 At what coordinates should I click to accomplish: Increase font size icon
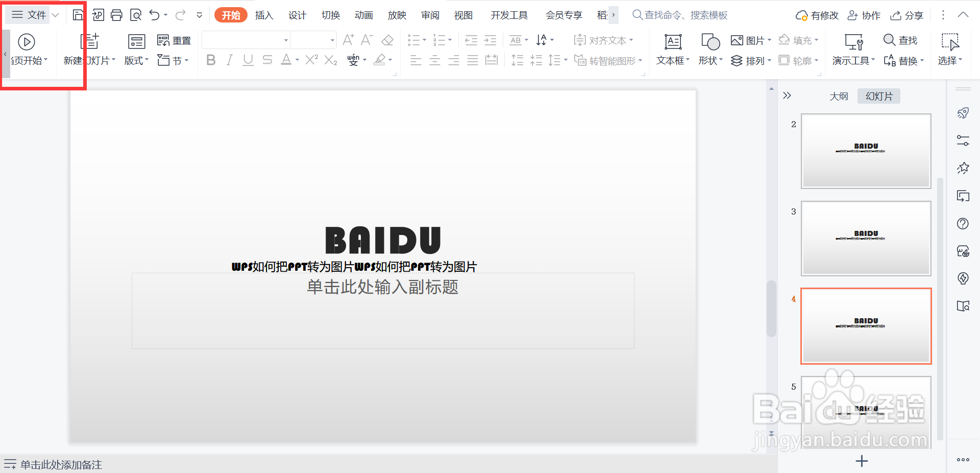coord(349,40)
